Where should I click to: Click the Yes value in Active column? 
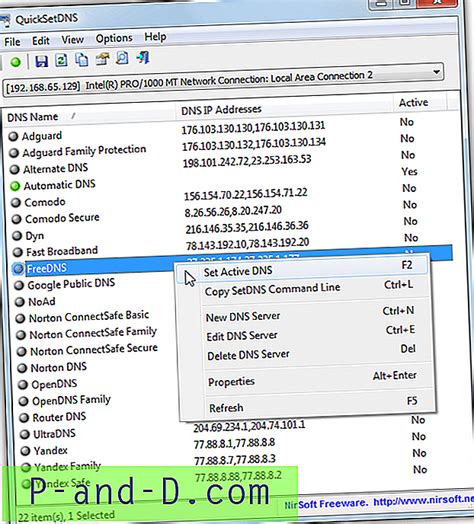click(409, 171)
